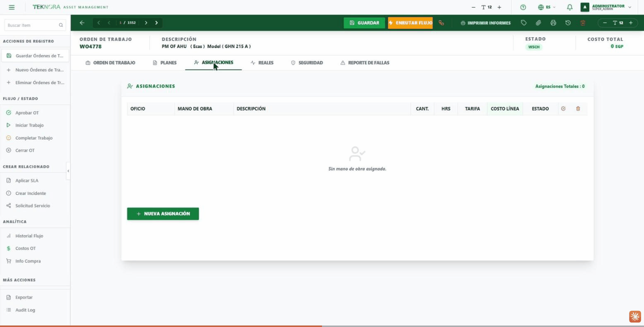Switch to the Reales tab

tap(262, 63)
